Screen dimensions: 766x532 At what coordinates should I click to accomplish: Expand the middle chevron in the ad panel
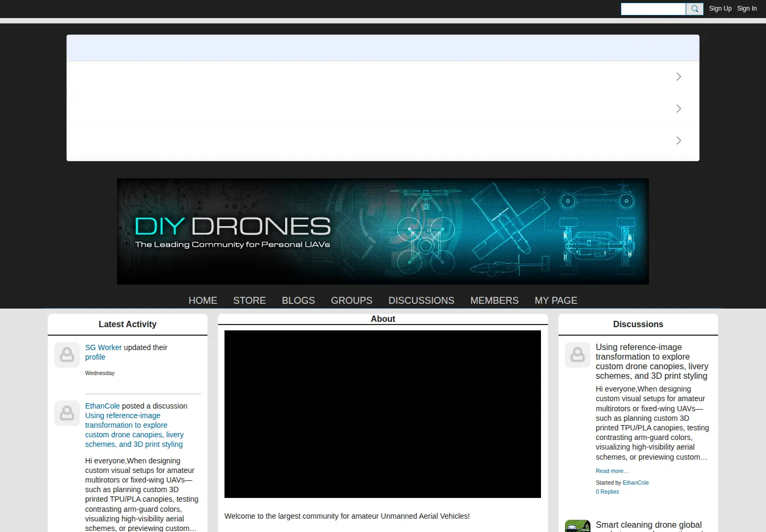[679, 109]
